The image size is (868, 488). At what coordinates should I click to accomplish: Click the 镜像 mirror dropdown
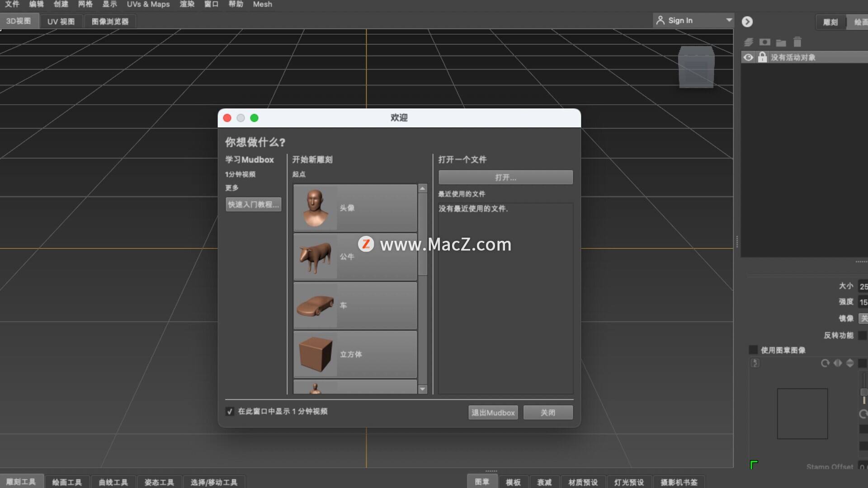[863, 319]
